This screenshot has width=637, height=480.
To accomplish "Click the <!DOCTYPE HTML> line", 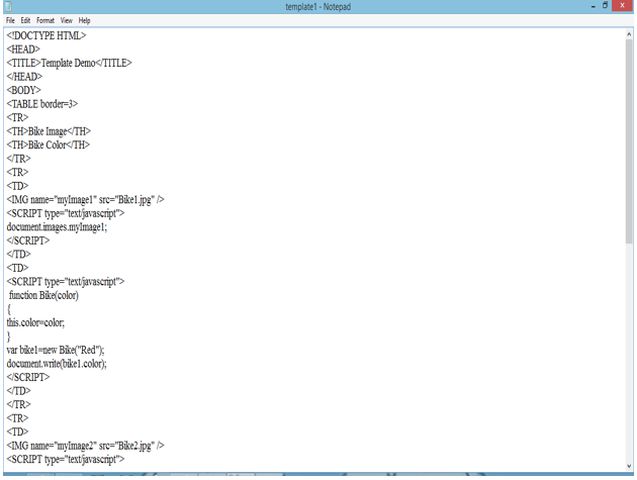I will click(x=46, y=36).
